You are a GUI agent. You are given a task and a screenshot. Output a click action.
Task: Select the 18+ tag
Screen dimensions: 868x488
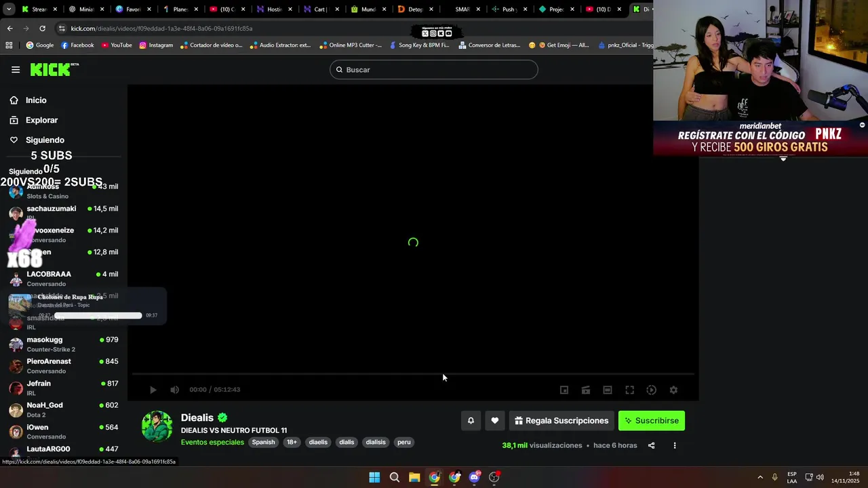[292, 442]
